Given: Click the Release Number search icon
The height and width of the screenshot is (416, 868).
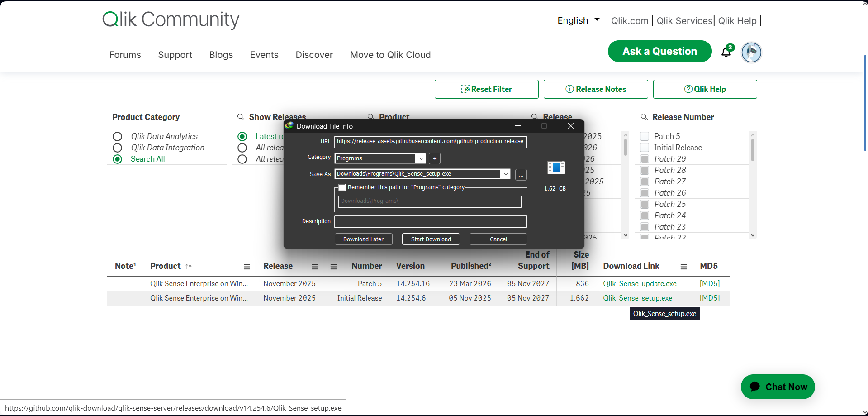Looking at the screenshot, I should pos(644,117).
